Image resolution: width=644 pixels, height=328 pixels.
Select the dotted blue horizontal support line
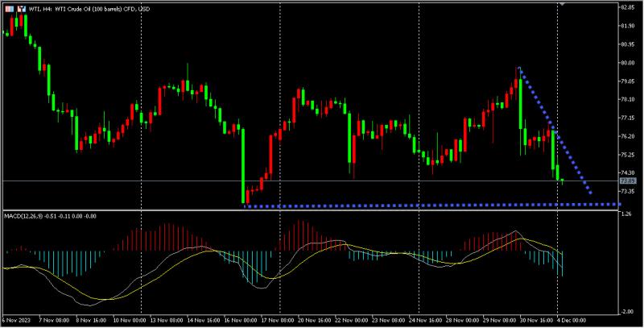(432, 205)
